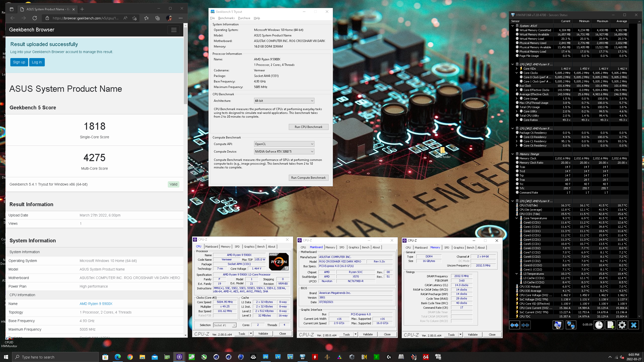Click the browser refresh icon

point(35,18)
